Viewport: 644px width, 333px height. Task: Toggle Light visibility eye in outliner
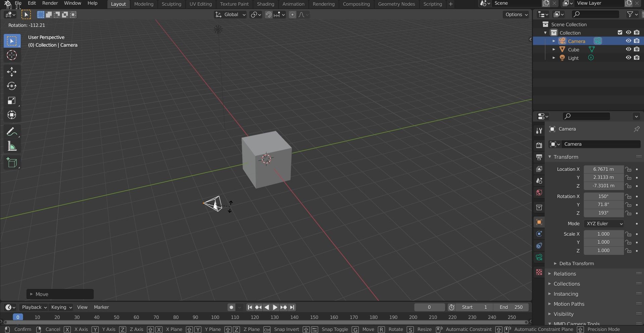628,58
